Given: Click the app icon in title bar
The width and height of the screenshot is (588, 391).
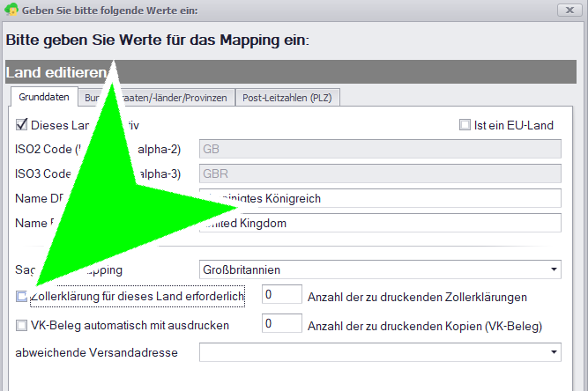Looking at the screenshot, I should (11, 10).
